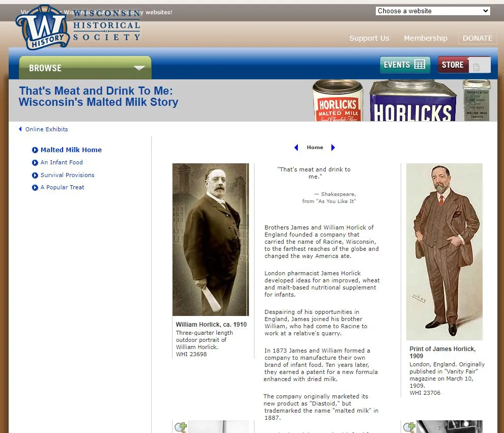Image resolution: width=504 pixels, height=433 pixels.
Task: Click the Print of James Horlick, 1909 caption
Action: click(x=442, y=353)
